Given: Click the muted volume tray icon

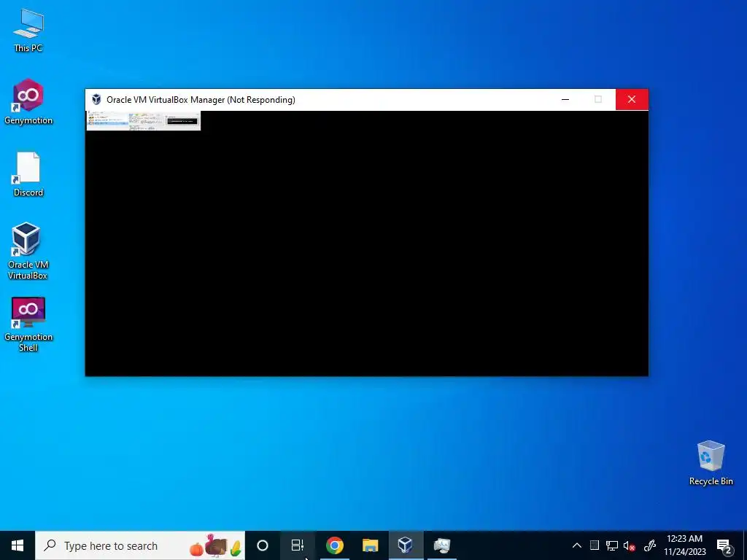Looking at the screenshot, I should coord(629,545).
